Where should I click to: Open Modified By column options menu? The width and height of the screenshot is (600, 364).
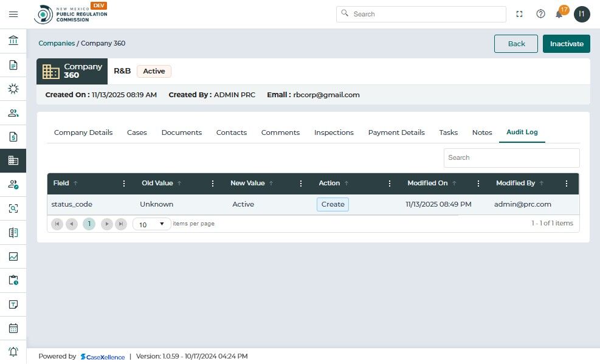tap(567, 184)
